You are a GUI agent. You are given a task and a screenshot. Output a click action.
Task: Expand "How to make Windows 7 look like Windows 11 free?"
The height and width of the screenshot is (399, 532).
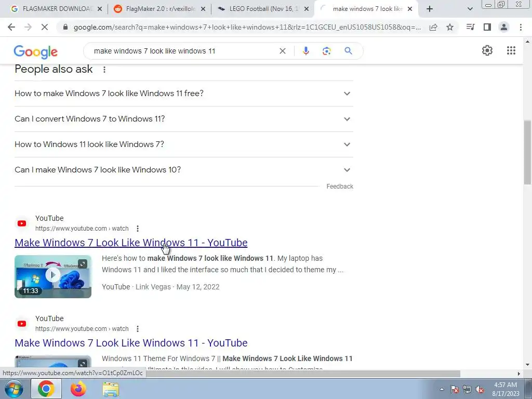pyautogui.click(x=184, y=94)
